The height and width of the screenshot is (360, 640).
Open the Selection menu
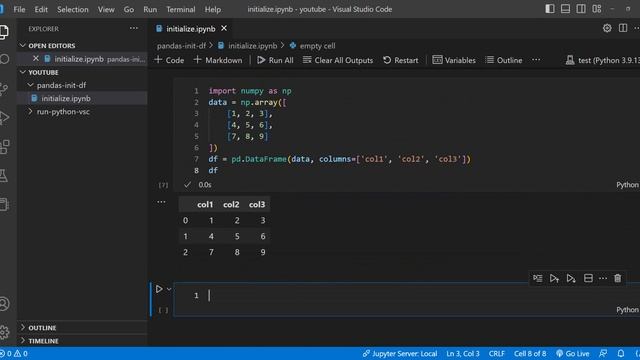click(73, 9)
